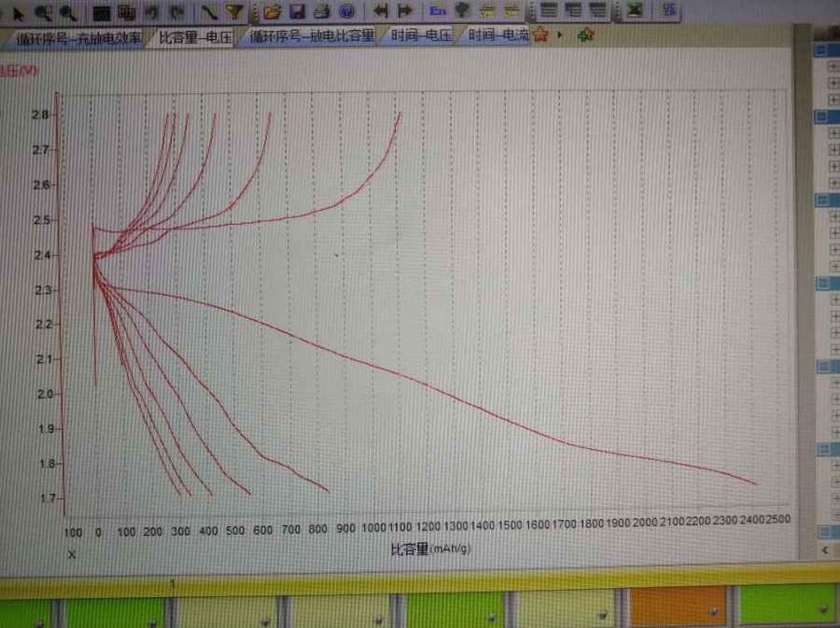Click the star icon after the tabs

tap(540, 35)
